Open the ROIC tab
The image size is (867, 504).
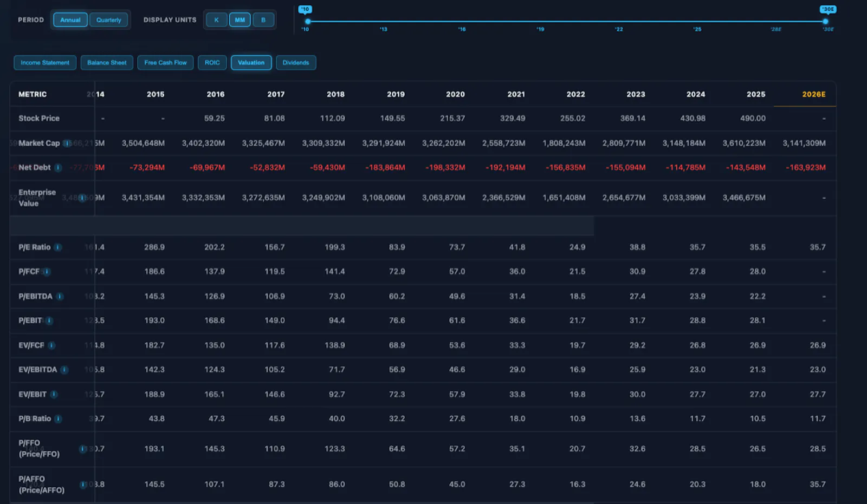212,63
